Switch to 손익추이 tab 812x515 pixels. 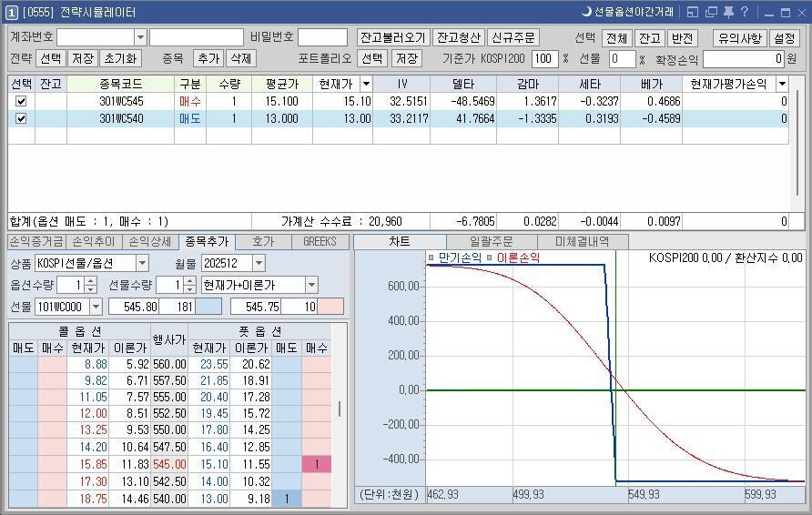(94, 241)
